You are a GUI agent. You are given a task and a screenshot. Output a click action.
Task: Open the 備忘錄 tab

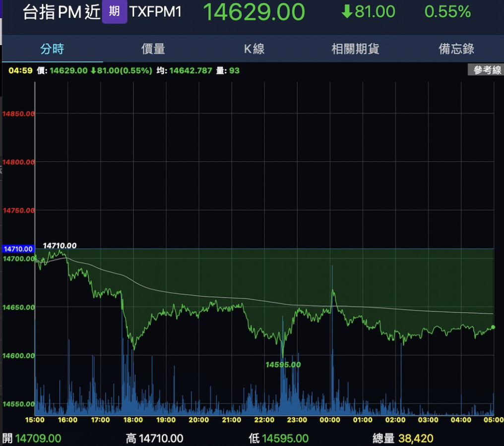click(x=456, y=49)
